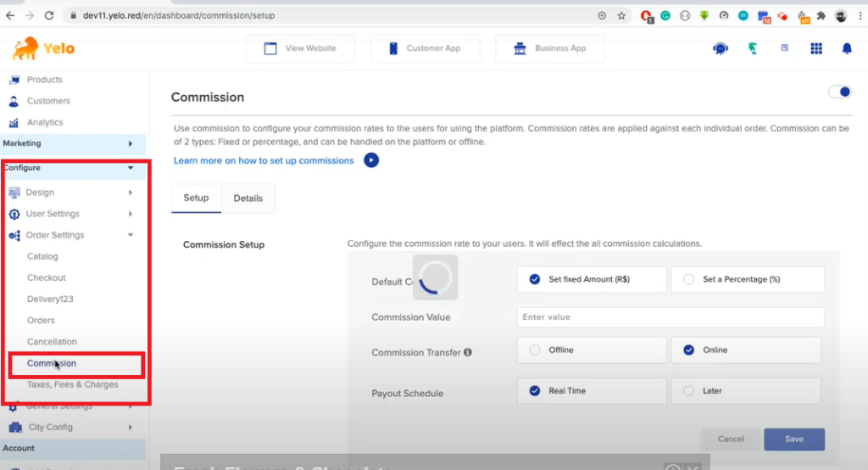The height and width of the screenshot is (470, 868).
Task: Select Later payout schedule
Action: tap(746, 391)
